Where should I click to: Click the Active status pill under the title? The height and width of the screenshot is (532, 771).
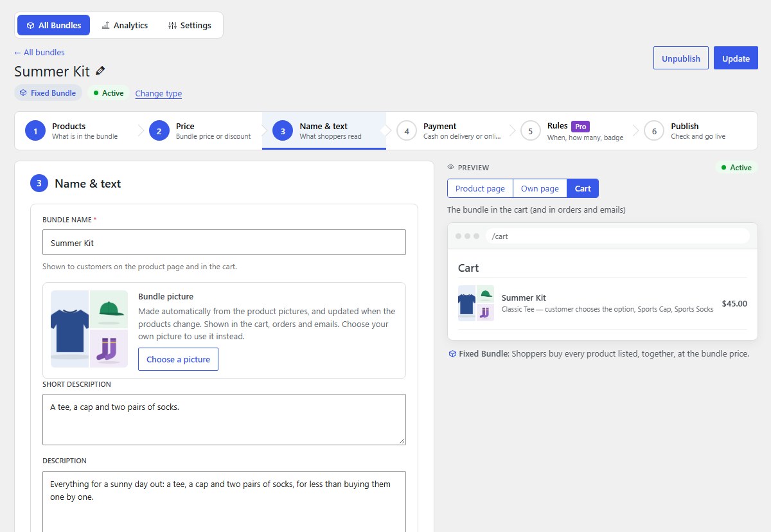(x=109, y=93)
